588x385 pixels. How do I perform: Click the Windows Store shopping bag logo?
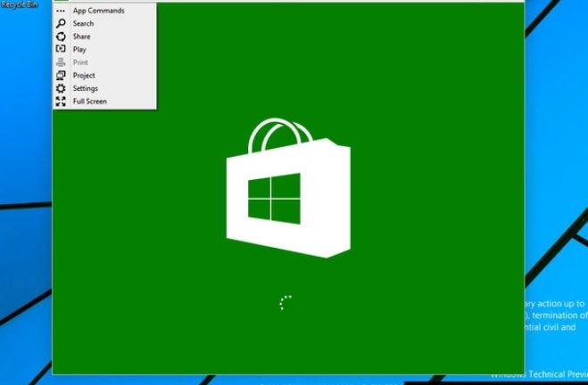pos(288,188)
